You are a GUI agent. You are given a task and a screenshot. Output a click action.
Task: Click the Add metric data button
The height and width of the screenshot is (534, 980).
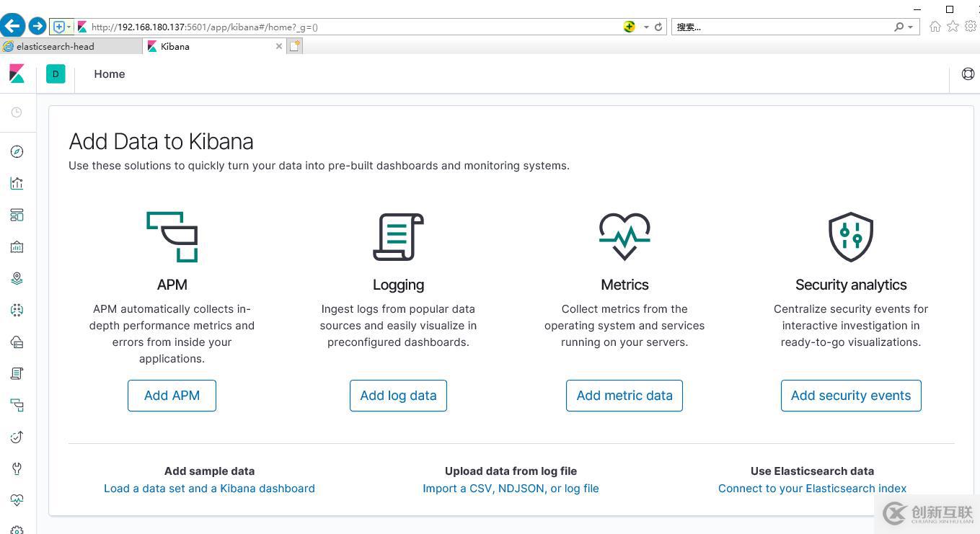624,396
